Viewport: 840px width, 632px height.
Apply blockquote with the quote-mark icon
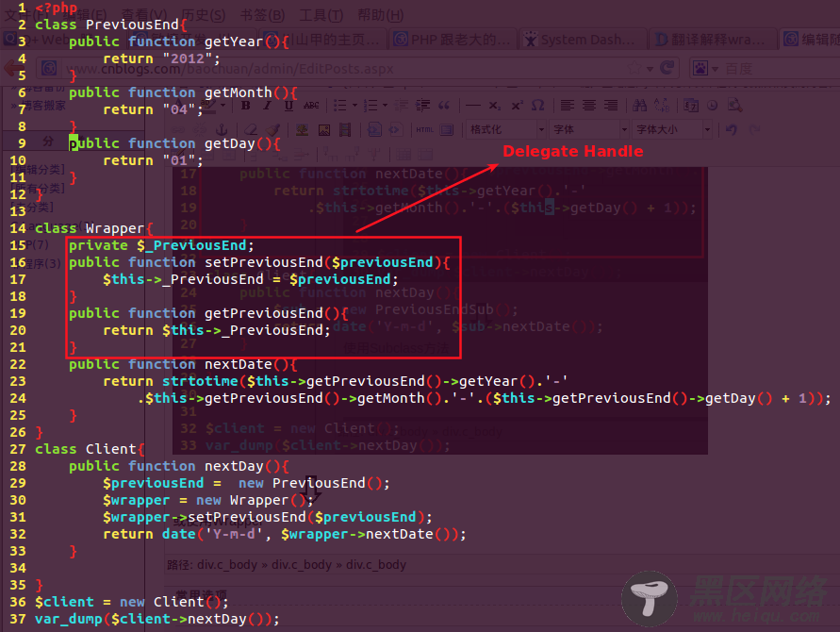click(444, 106)
